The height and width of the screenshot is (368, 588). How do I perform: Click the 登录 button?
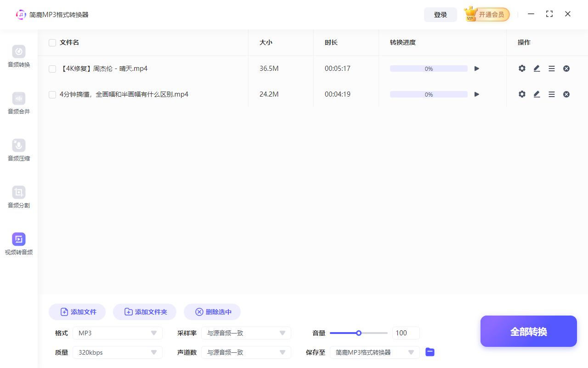[x=440, y=14]
